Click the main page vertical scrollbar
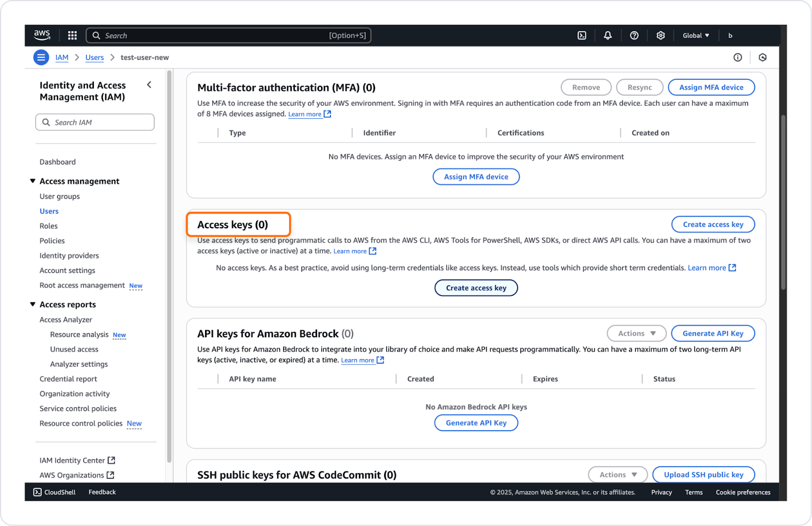Image resolution: width=812 pixels, height=526 pixels. (x=784, y=203)
